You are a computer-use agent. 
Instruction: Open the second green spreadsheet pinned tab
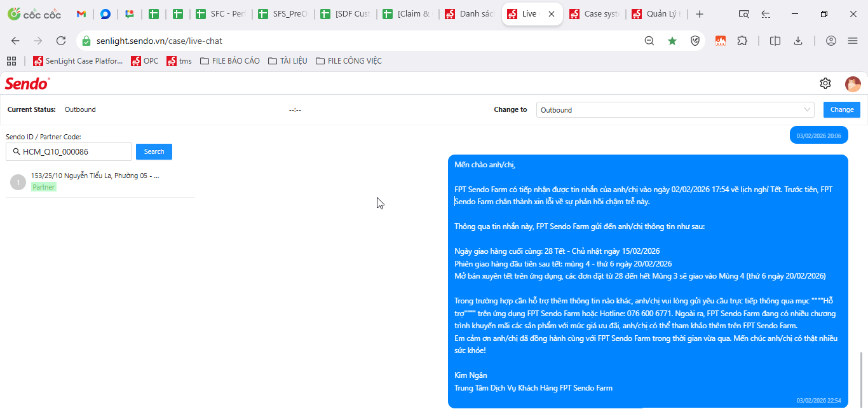point(178,14)
